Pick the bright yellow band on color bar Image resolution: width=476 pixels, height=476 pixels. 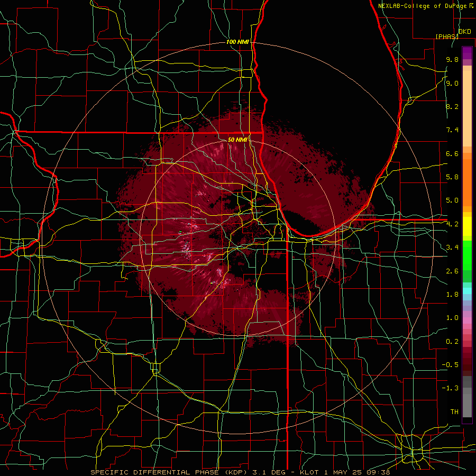tap(467, 226)
